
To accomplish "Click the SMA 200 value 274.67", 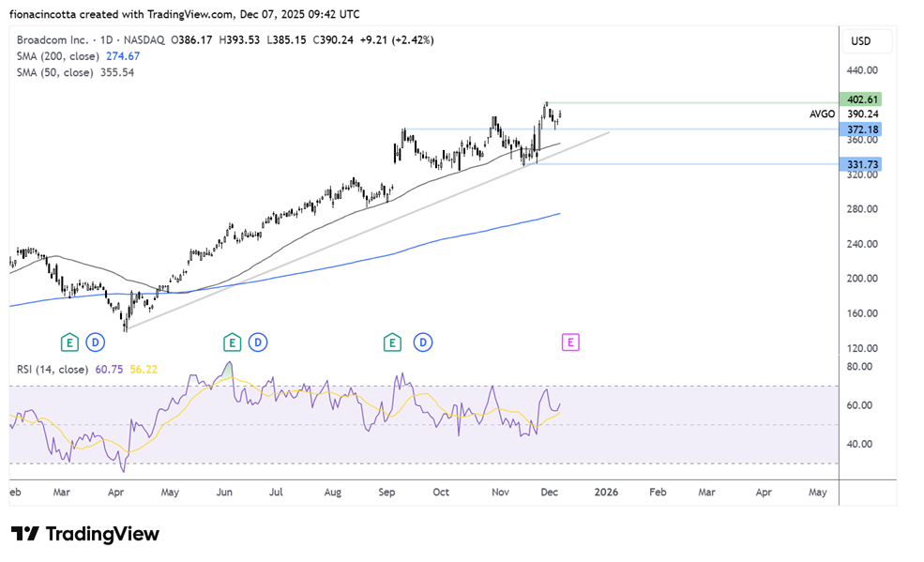I will [123, 56].
